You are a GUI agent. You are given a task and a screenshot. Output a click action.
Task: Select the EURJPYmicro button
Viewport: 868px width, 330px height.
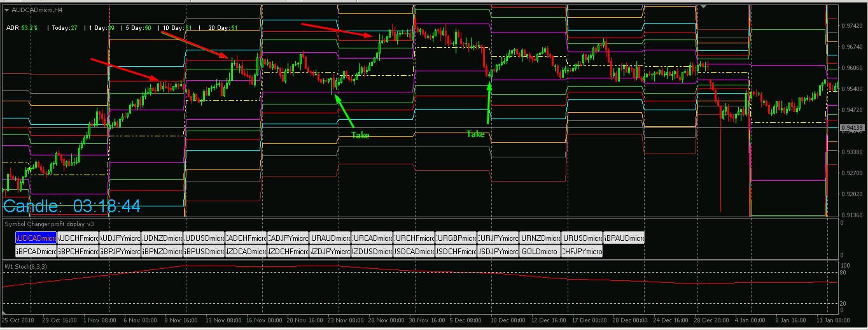pos(498,238)
